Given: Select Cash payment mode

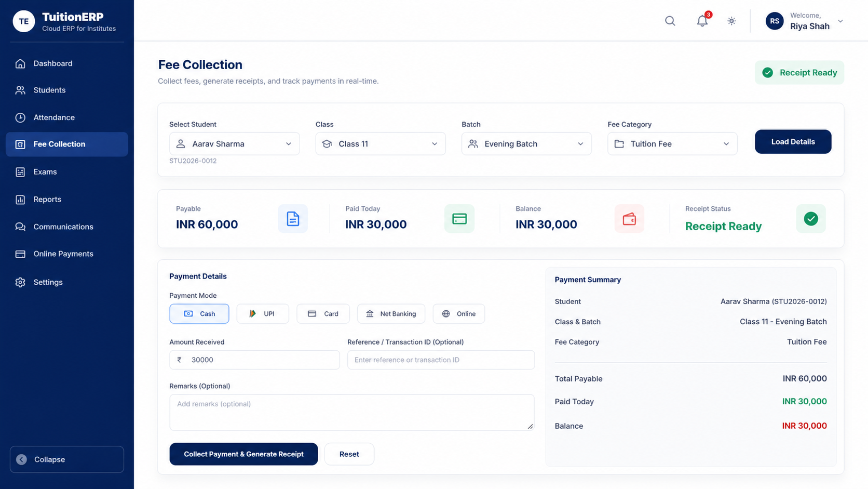Looking at the screenshot, I should 199,314.
